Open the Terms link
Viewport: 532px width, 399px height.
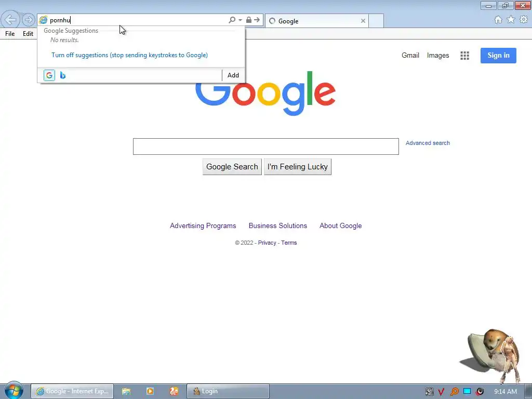click(289, 243)
